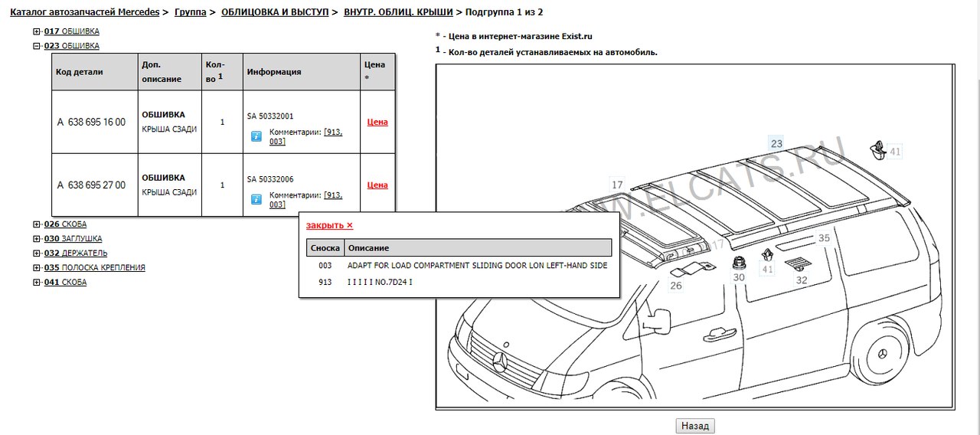Expand the 017 ОБШИВКА tree node
This screenshot has height=435, width=980.
37,31
